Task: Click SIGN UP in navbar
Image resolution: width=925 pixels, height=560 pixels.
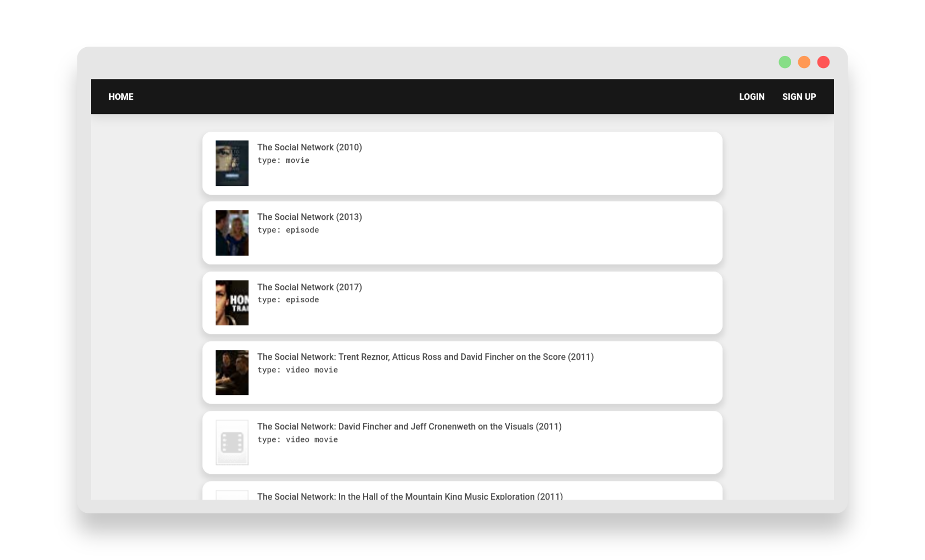Action: [x=799, y=97]
